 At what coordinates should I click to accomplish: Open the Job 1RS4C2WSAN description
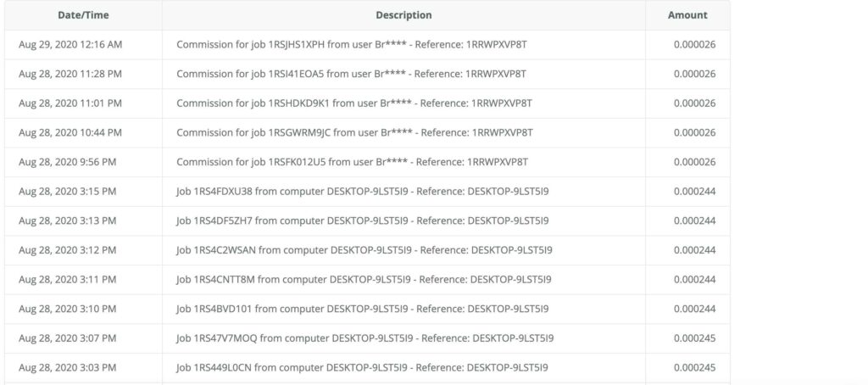(364, 250)
